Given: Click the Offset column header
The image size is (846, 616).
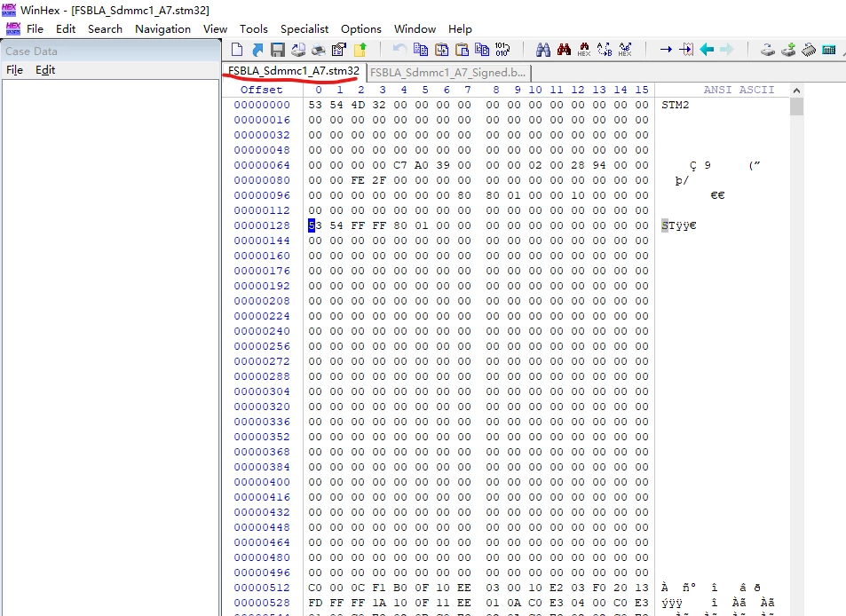Looking at the screenshot, I should point(262,90).
